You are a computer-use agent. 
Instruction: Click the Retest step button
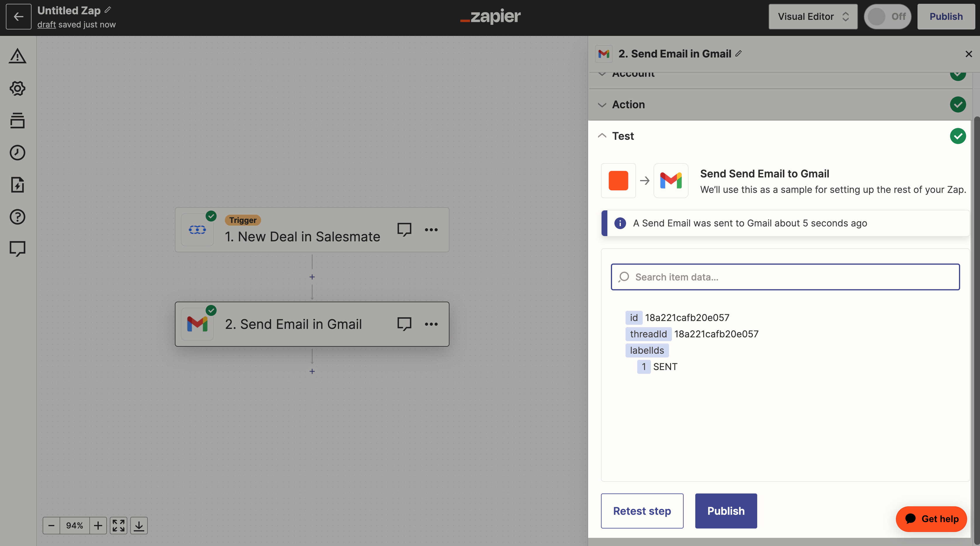pyautogui.click(x=642, y=511)
